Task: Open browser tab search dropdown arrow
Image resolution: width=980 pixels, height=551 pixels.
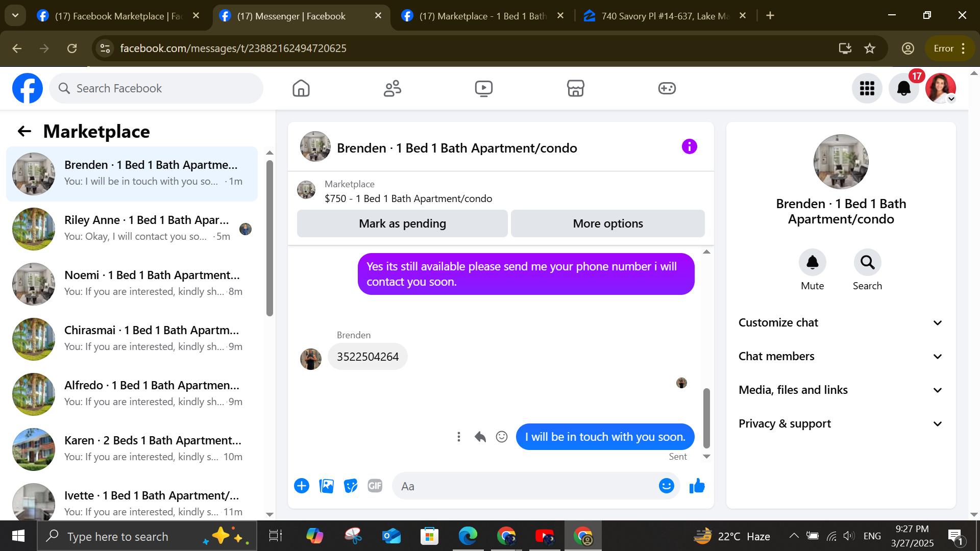Action: [x=15, y=15]
